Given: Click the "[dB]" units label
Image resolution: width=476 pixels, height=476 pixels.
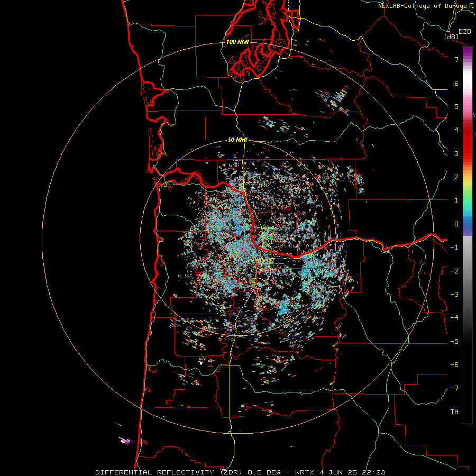Looking at the screenshot, I should tap(452, 36).
